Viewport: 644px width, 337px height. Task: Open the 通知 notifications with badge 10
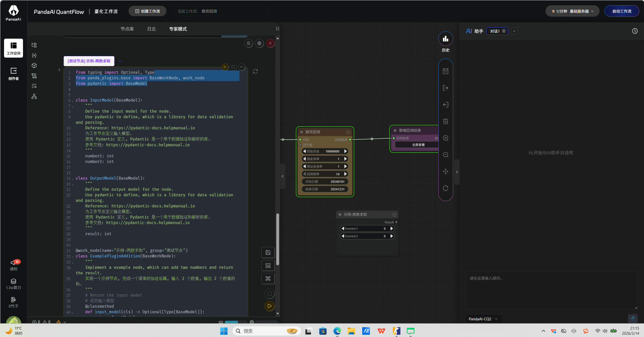[13, 265]
